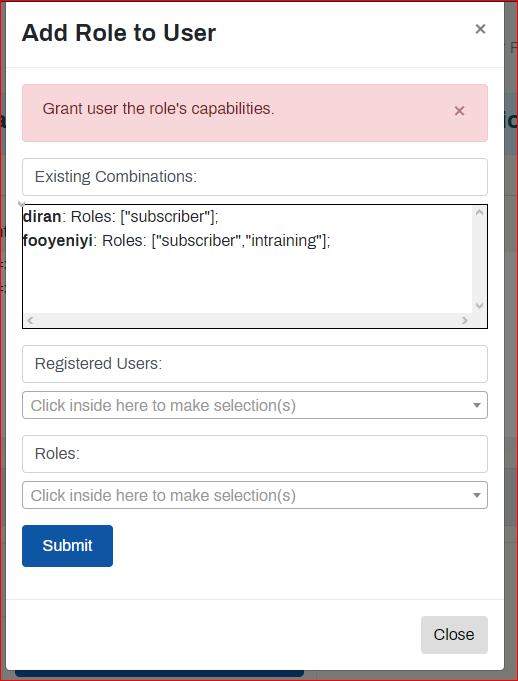Click the Roles dropdown caret

click(476, 495)
